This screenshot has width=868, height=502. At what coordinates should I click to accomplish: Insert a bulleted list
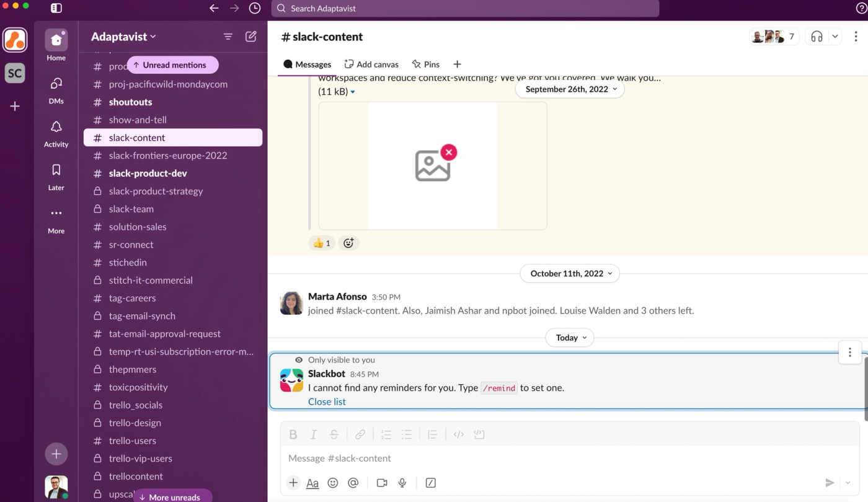pos(407,434)
